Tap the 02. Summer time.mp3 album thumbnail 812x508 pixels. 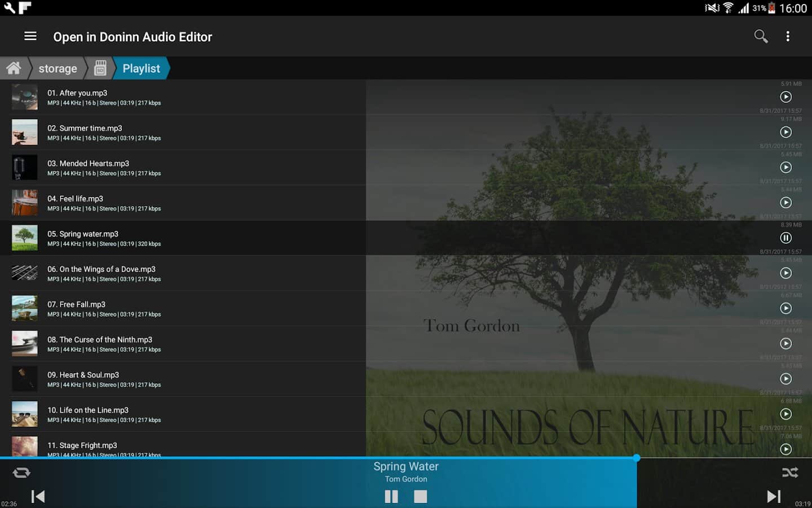pyautogui.click(x=25, y=132)
